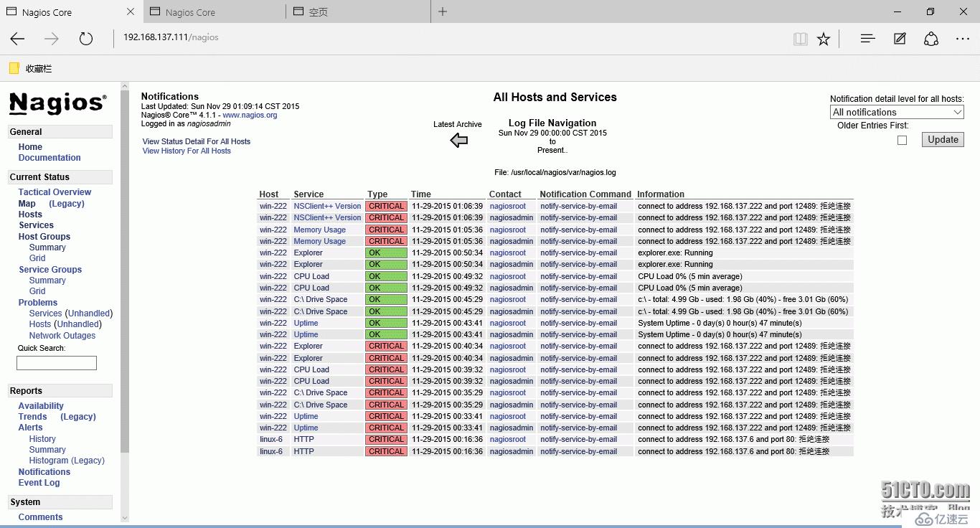Open Notifications in Reports
980x528 pixels.
click(x=44, y=472)
